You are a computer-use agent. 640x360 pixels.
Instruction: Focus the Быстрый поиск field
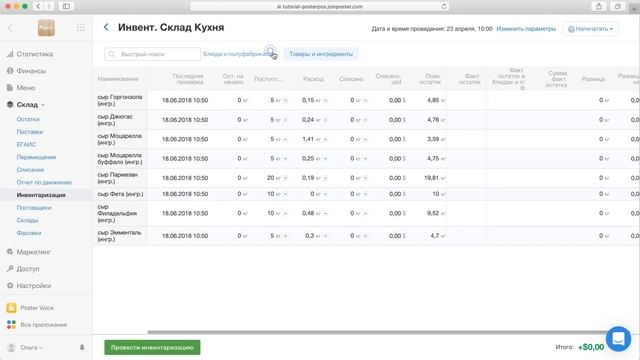tap(152, 54)
